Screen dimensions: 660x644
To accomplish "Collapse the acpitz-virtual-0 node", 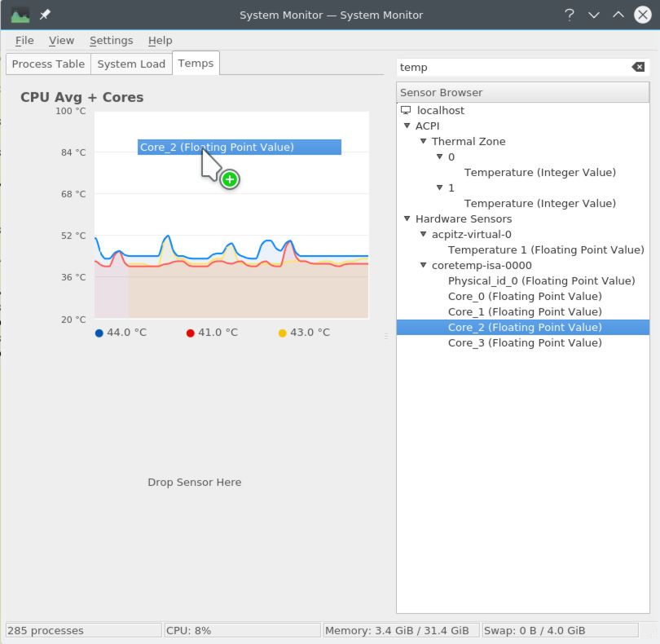I will tap(423, 234).
